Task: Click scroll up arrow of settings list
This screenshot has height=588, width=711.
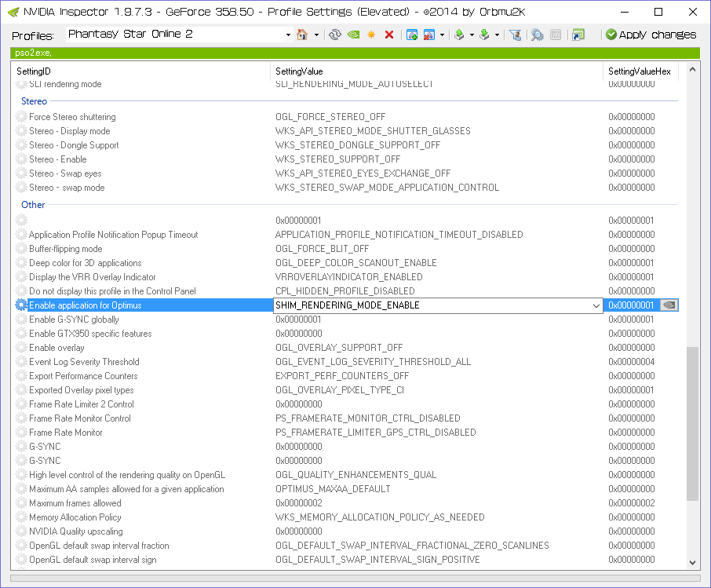Action: pyautogui.click(x=692, y=69)
